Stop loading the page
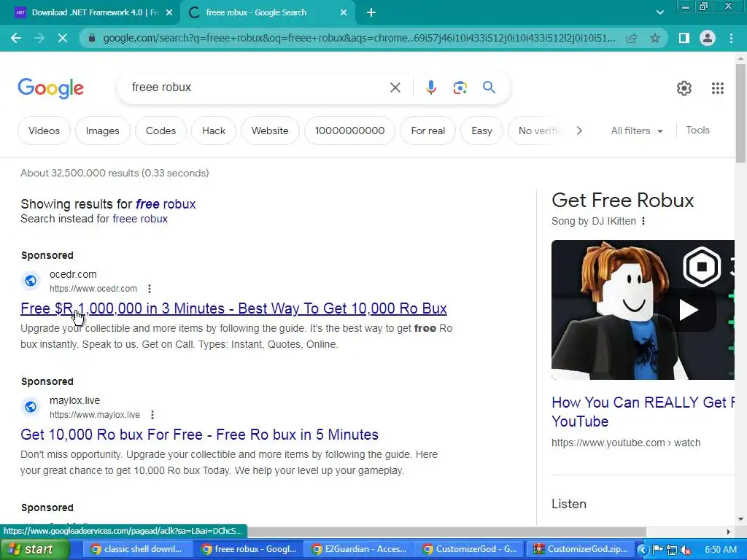Screen dimensions: 747x560 point(63,38)
